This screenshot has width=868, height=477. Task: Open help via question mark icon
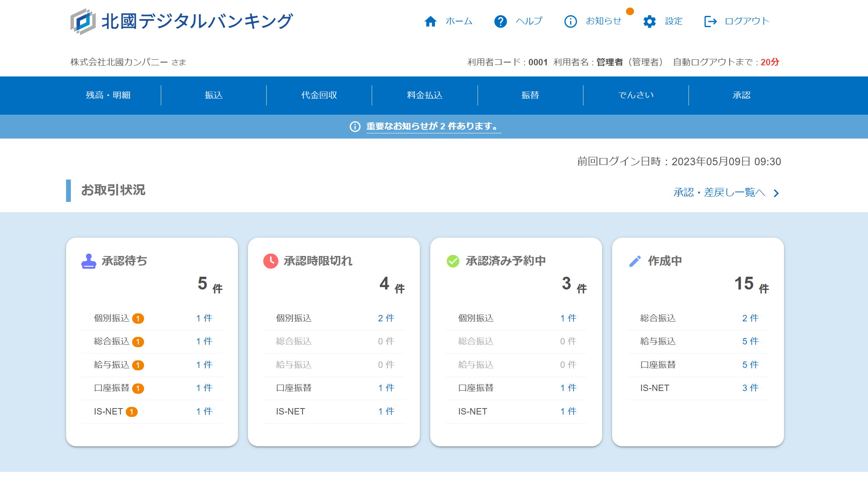(x=500, y=22)
